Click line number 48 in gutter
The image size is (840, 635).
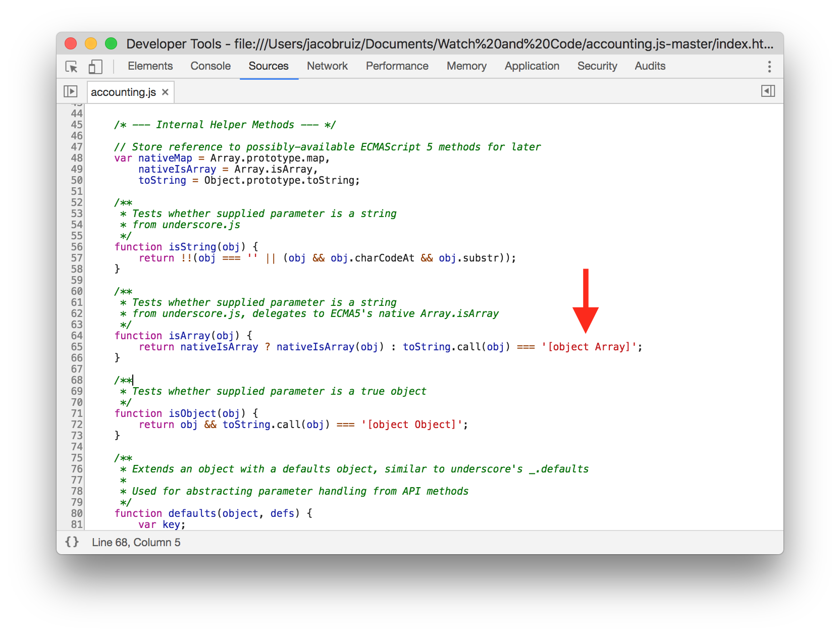[77, 158]
